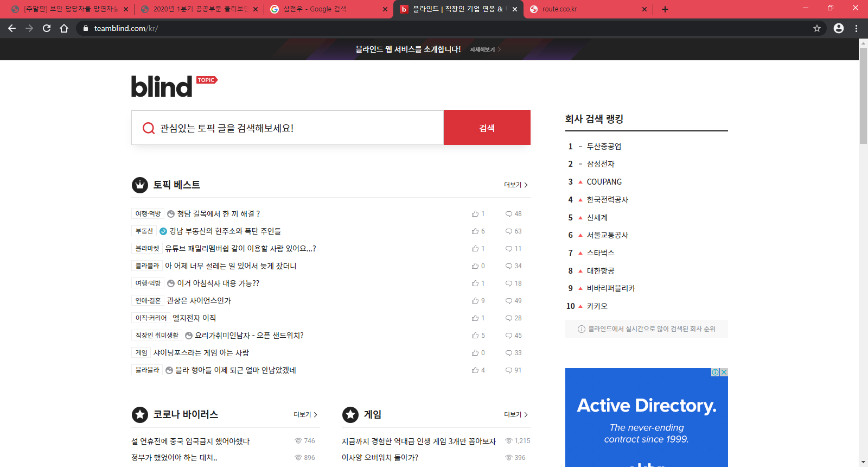The width and height of the screenshot is (868, 467).
Task: Select the 이직·커리어 category tag
Action: 151,318
